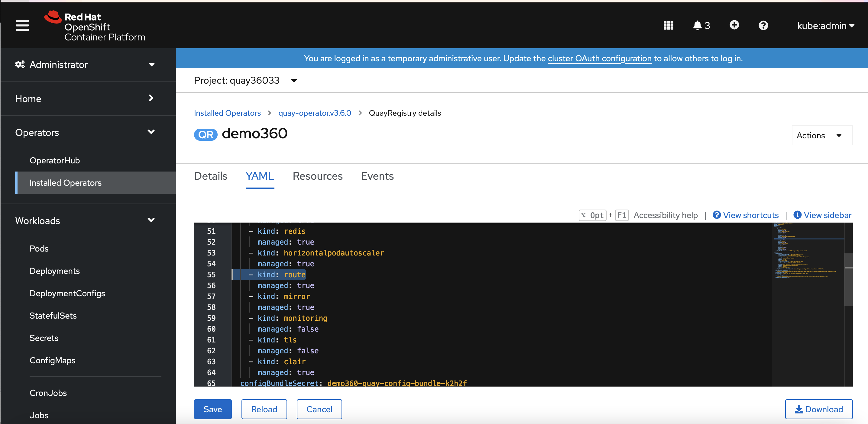868x424 pixels.
Task: Switch to the Resources tab
Action: [317, 176]
